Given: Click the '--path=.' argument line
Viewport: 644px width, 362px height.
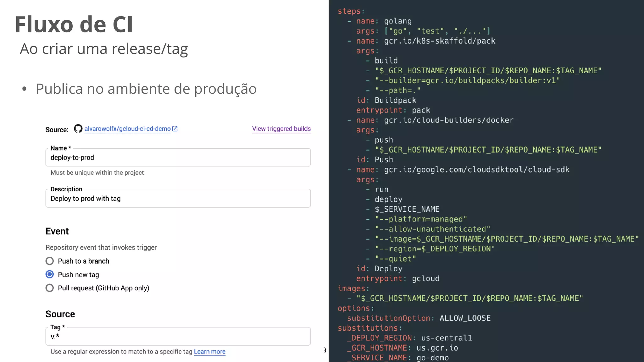Looking at the screenshot, I should coord(393,90).
